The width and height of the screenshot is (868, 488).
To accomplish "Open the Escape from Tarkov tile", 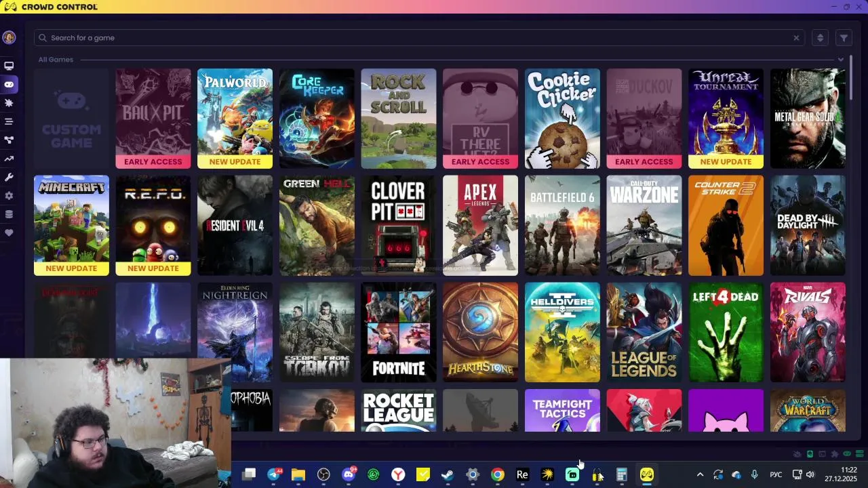I will (317, 332).
